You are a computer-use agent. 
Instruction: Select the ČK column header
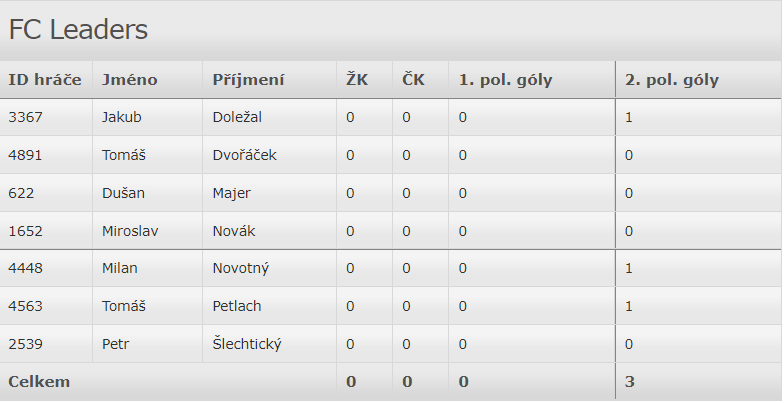413,80
